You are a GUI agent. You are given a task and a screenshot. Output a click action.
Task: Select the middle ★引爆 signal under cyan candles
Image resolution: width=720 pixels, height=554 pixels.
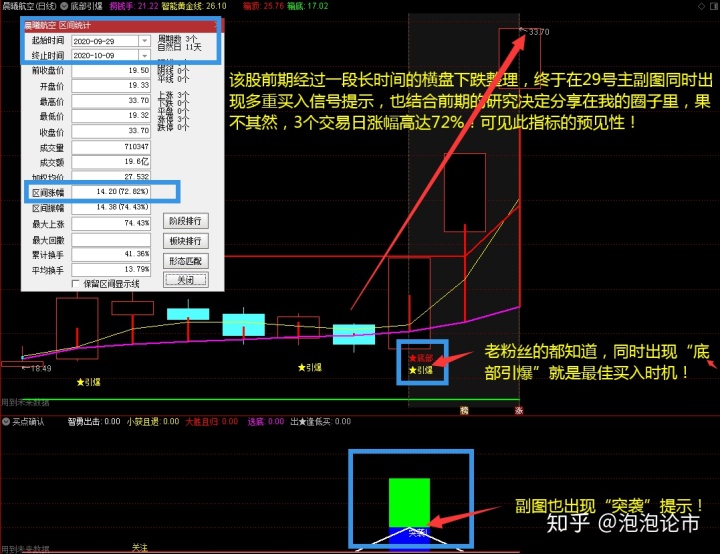[309, 367]
